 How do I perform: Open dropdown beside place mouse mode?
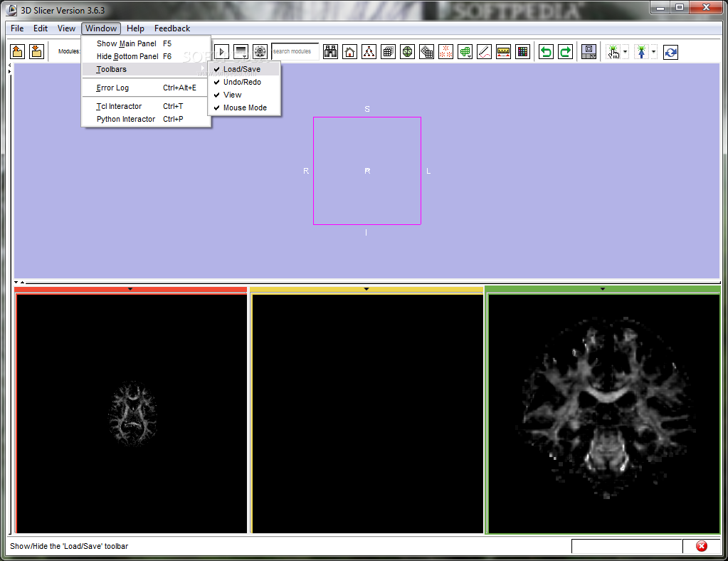(x=654, y=51)
